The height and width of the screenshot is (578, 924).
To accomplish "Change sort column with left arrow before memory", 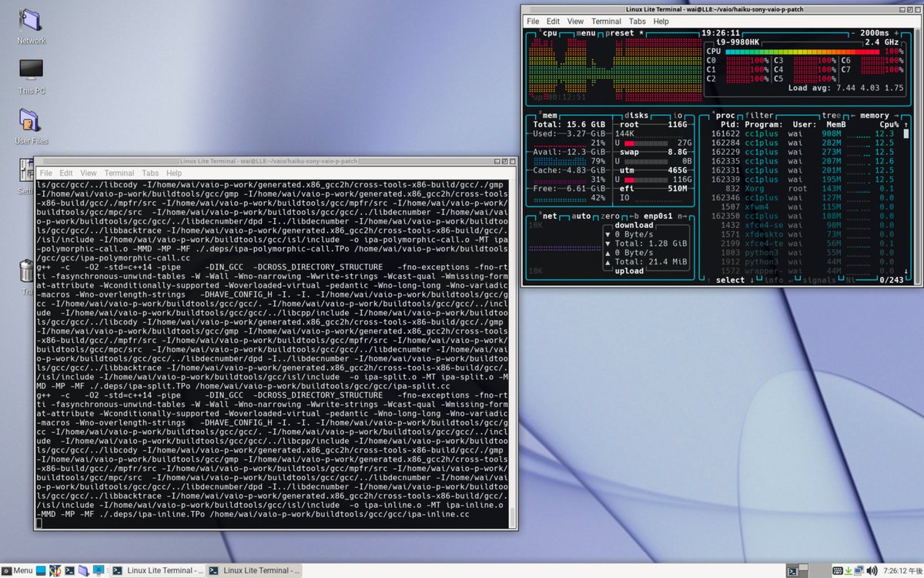I will click(x=854, y=116).
